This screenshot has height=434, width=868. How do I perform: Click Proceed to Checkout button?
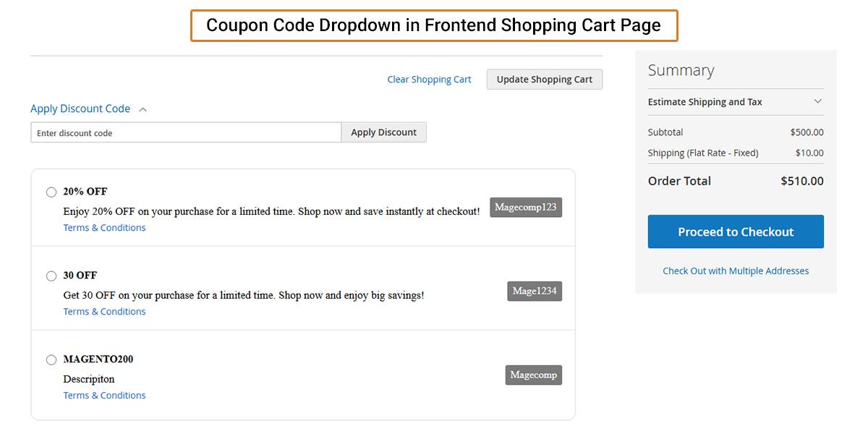pos(736,231)
